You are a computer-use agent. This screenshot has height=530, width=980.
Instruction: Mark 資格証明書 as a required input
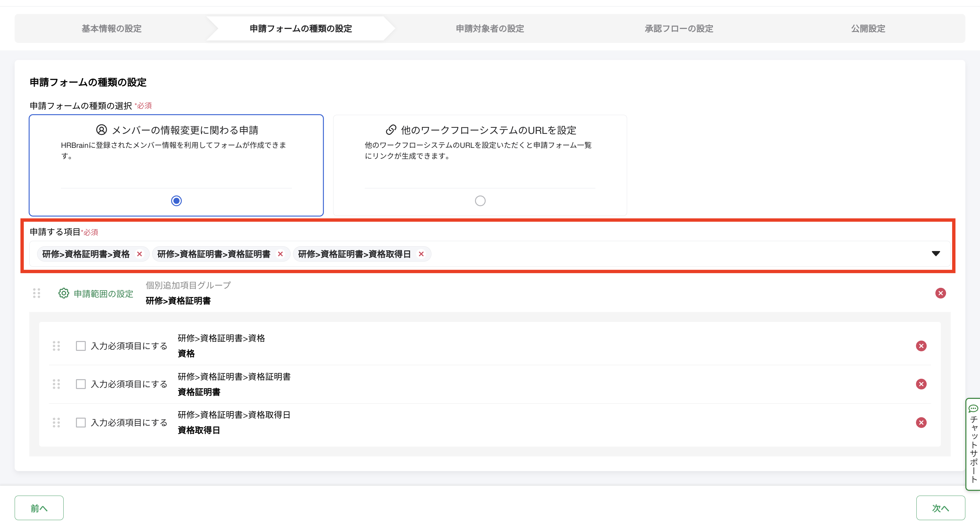[81, 384]
